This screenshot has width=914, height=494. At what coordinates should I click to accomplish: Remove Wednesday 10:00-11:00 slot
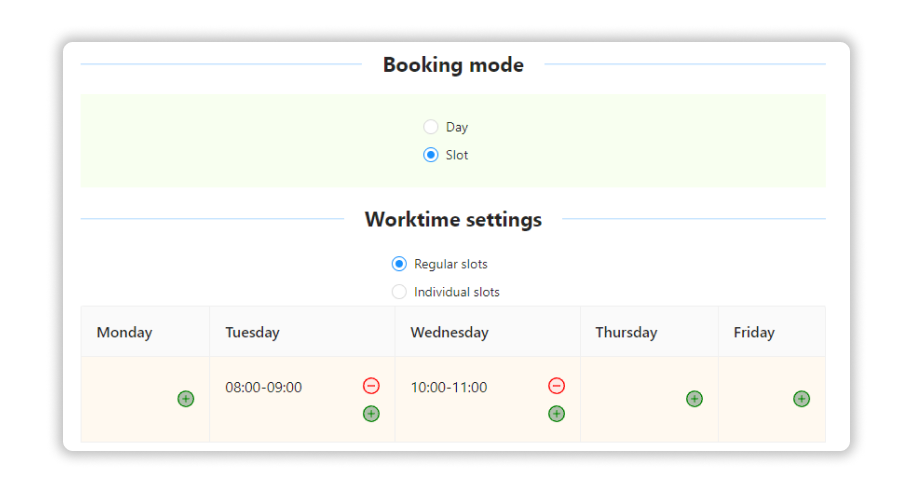tap(557, 386)
